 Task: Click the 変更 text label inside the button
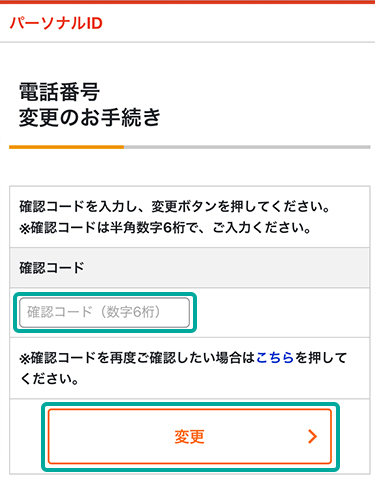click(x=189, y=436)
